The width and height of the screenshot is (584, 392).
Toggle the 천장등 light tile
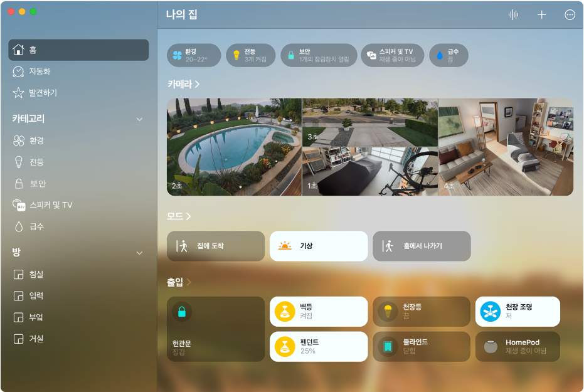(x=422, y=311)
